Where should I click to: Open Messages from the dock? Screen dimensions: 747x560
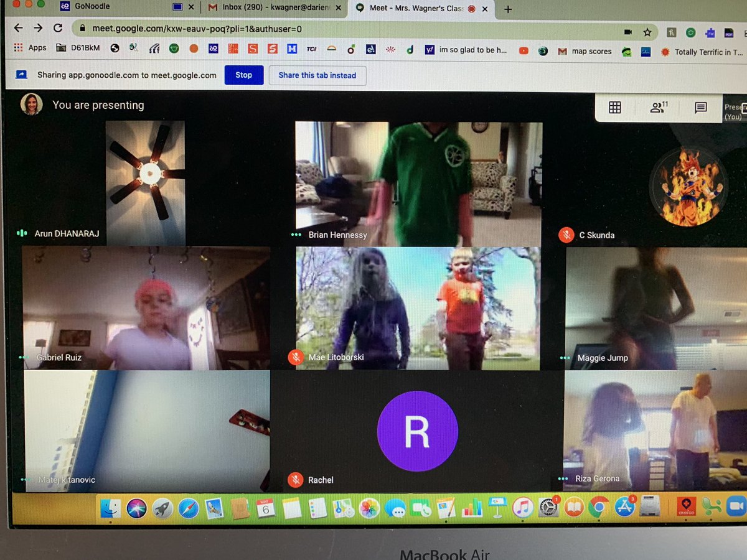pyautogui.click(x=398, y=508)
